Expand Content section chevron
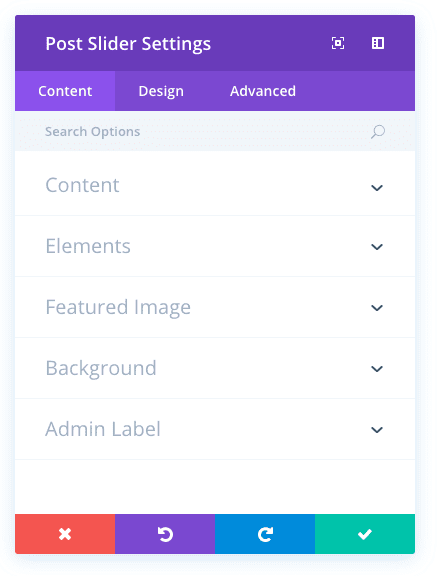 pyautogui.click(x=377, y=188)
